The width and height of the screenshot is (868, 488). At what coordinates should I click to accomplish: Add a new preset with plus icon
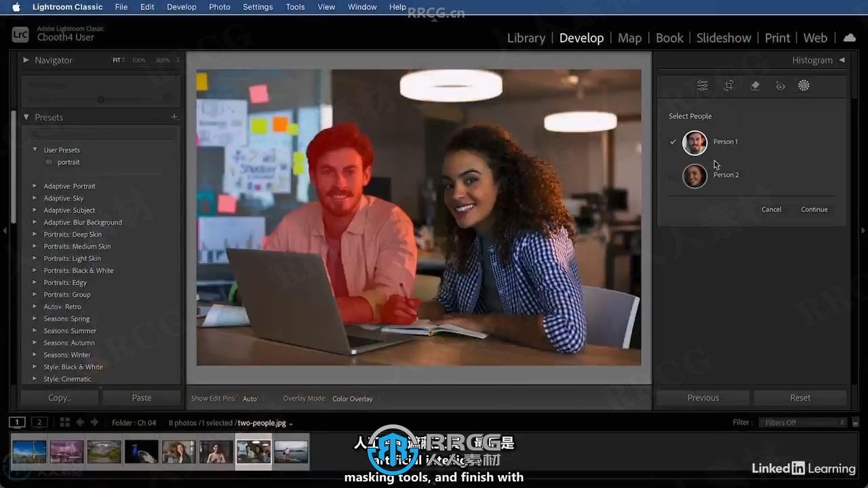point(174,117)
